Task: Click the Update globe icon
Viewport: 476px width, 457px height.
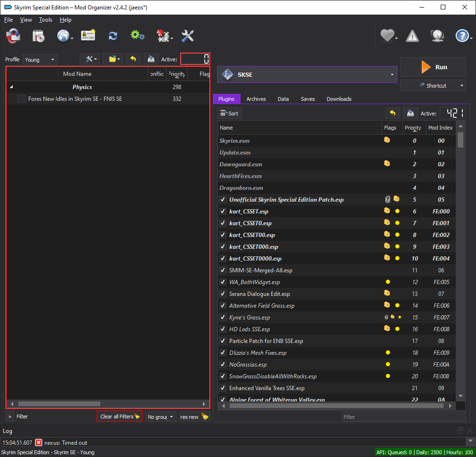Action: (437, 36)
